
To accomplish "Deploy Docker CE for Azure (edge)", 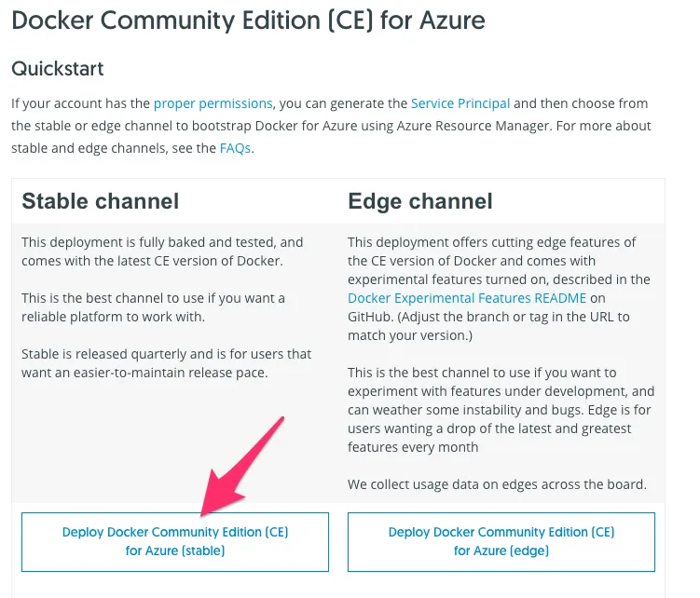I will (501, 542).
